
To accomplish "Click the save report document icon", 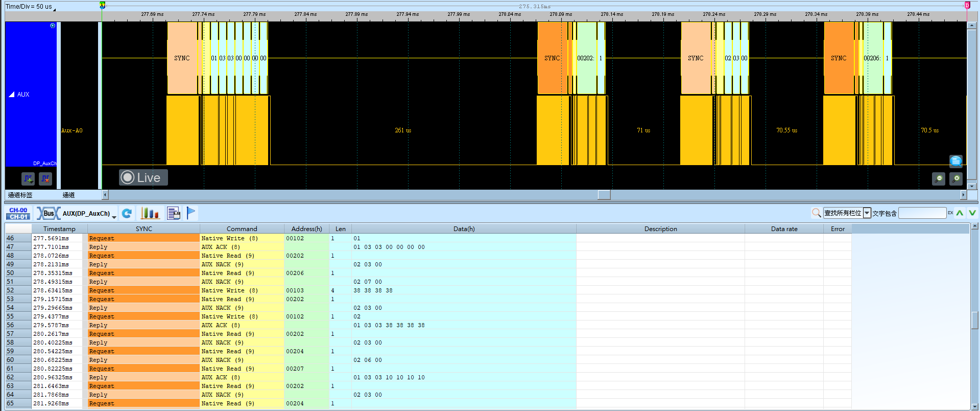I will coord(174,213).
